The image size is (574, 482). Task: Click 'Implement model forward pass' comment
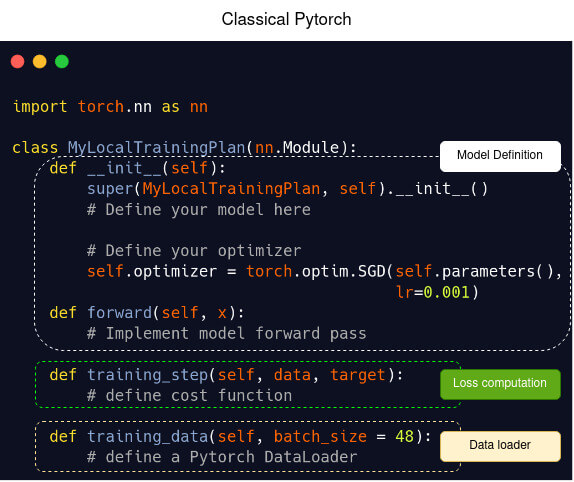tap(227, 333)
